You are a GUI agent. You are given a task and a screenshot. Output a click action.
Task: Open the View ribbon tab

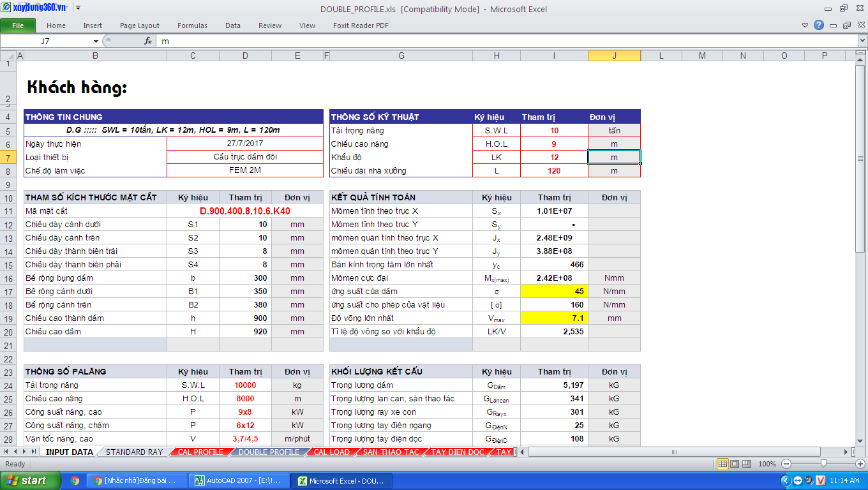[x=307, y=26]
